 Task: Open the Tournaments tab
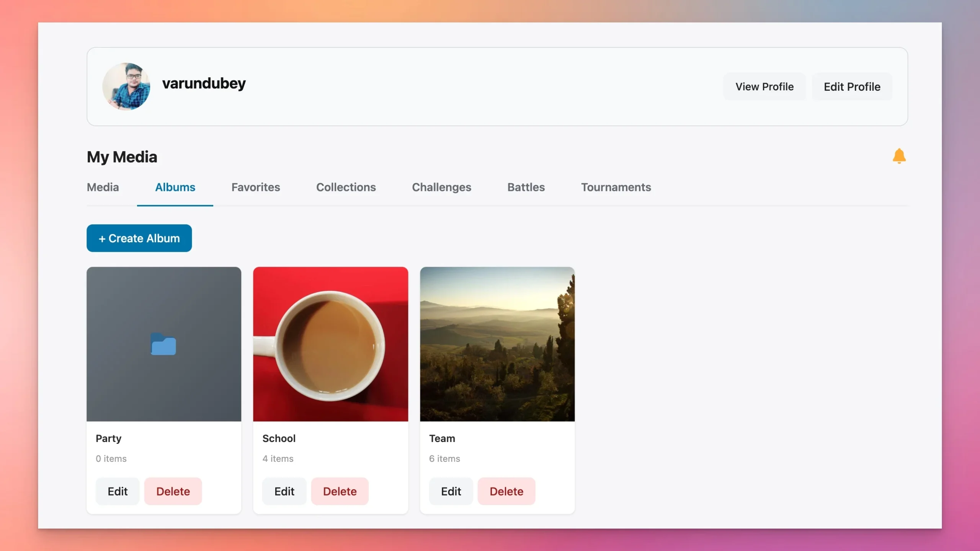click(x=616, y=187)
